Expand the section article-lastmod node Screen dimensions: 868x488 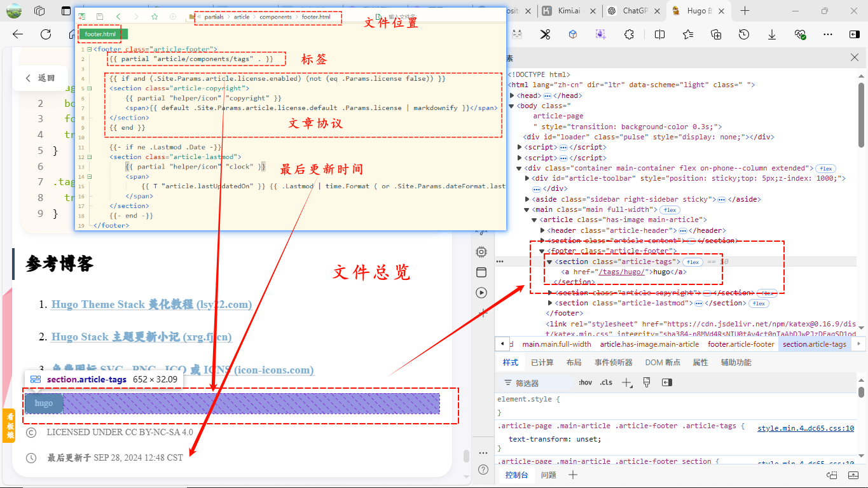tap(551, 303)
